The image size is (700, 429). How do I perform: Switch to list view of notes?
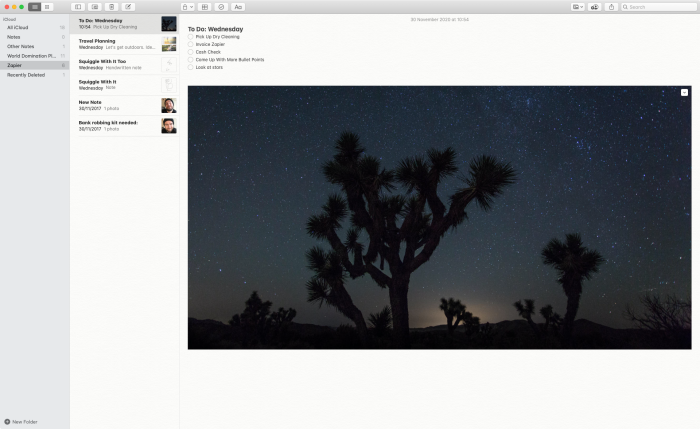click(34, 7)
